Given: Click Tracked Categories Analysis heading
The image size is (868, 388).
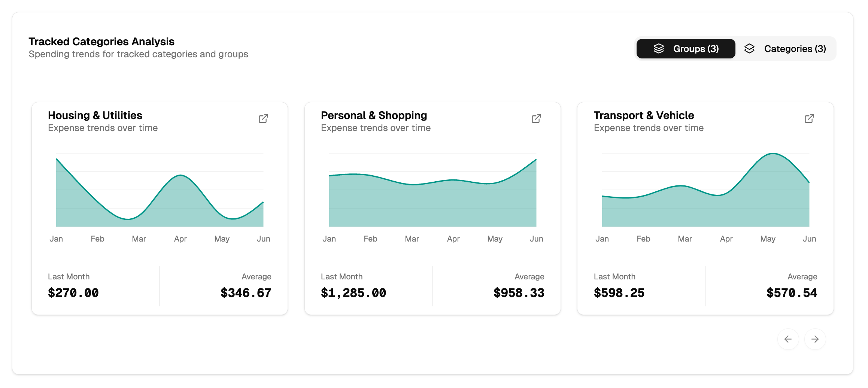Looking at the screenshot, I should point(101,42).
